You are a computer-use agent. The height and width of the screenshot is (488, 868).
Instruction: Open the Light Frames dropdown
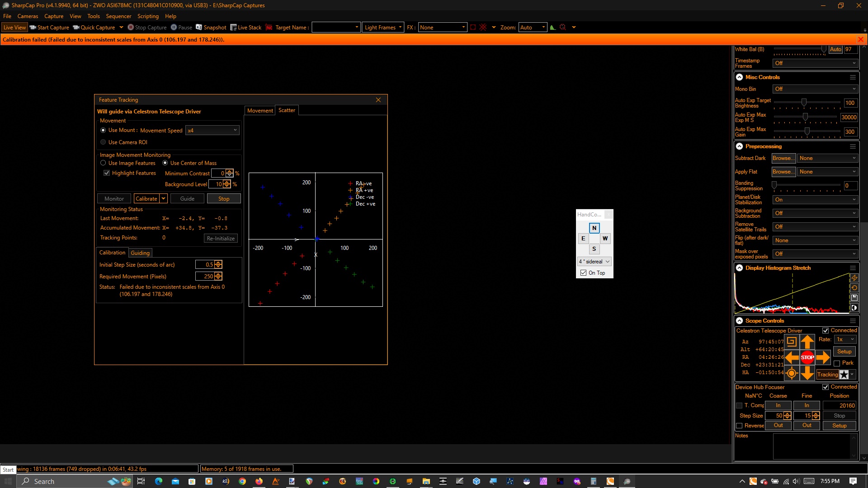tap(382, 27)
